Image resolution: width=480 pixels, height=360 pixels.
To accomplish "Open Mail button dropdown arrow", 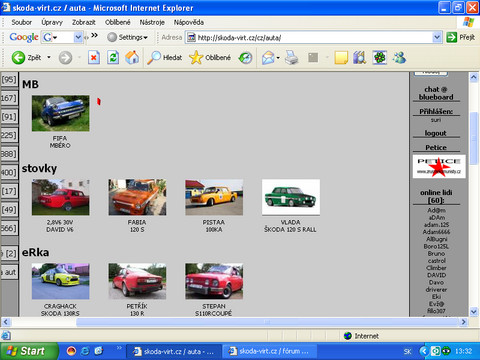I will point(278,58).
